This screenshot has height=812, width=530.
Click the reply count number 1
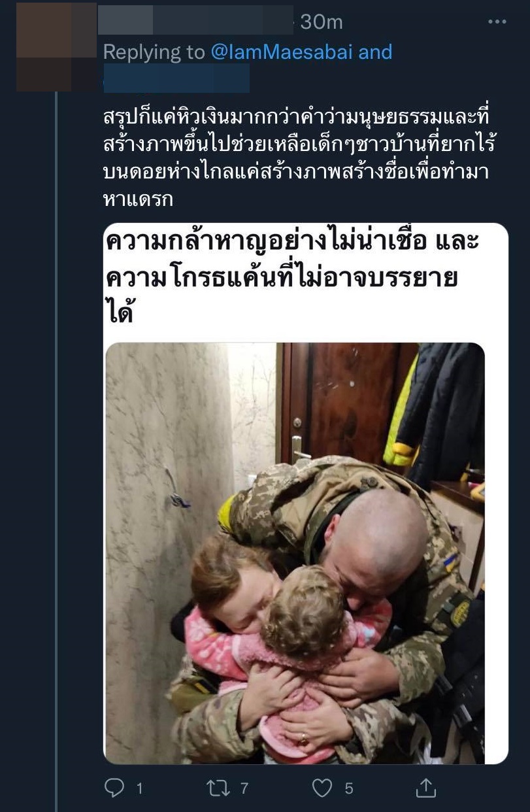click(x=140, y=788)
